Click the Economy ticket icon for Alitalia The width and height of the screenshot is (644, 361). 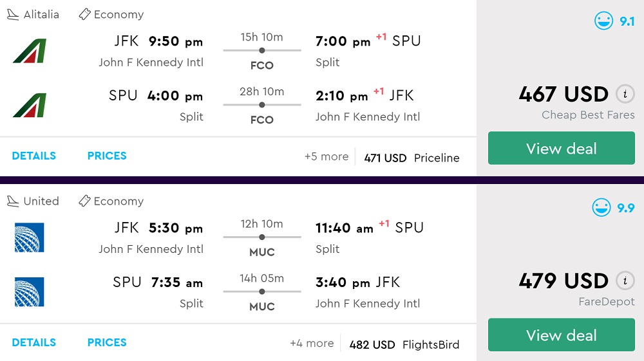pos(84,14)
